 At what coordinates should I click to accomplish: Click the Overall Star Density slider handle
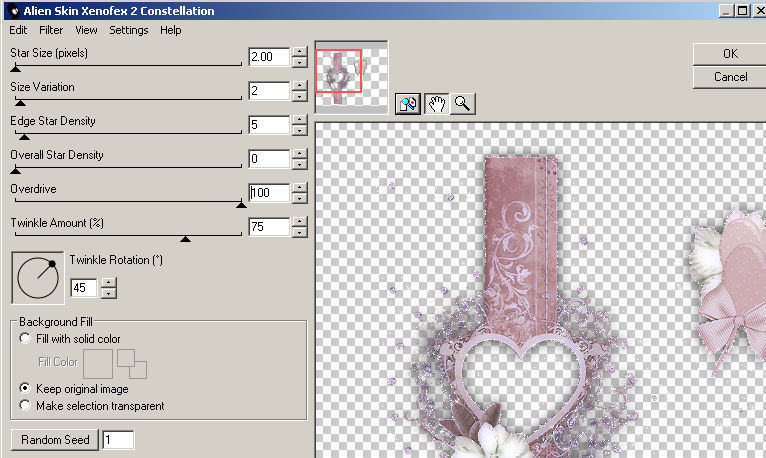[16, 170]
